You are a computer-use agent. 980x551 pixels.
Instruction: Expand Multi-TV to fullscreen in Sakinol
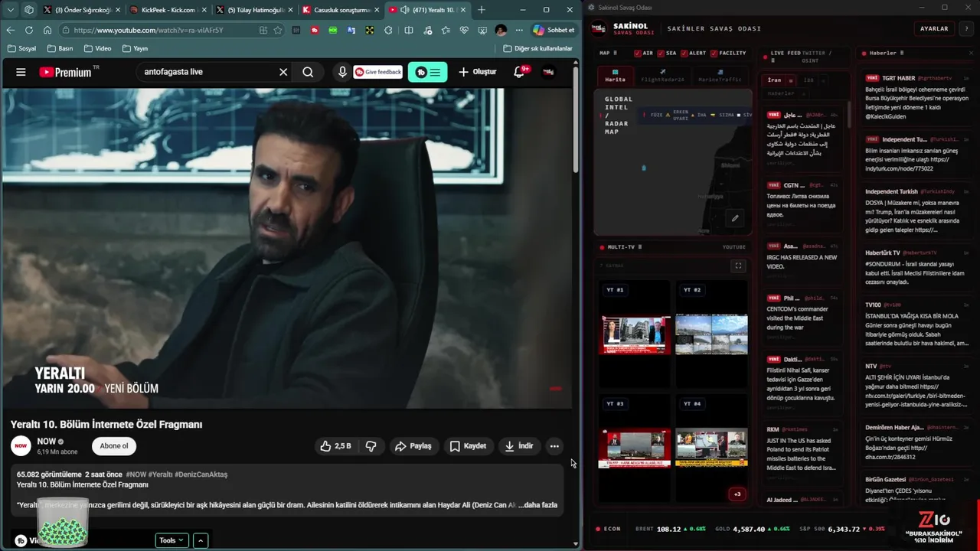point(738,266)
